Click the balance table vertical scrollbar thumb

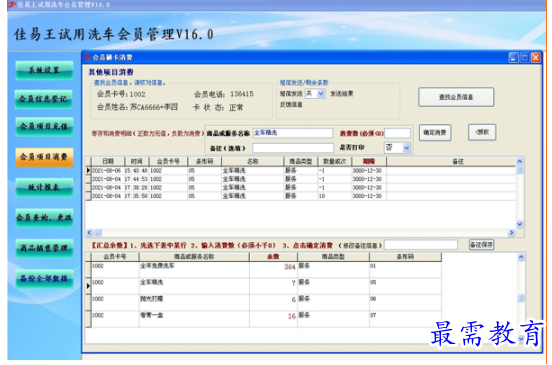click(x=521, y=298)
